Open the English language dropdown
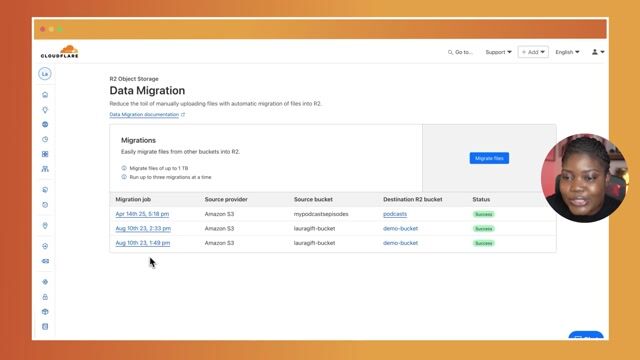This screenshot has width=640, height=360. 567,52
